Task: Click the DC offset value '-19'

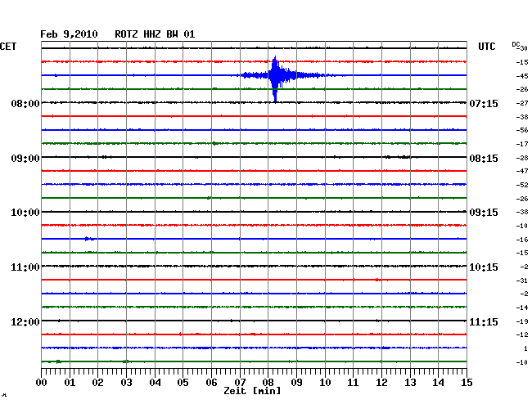Action: pyautogui.click(x=522, y=321)
